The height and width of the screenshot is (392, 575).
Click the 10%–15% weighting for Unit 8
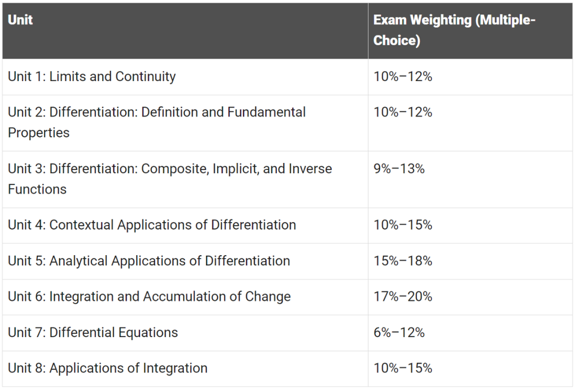402,368
